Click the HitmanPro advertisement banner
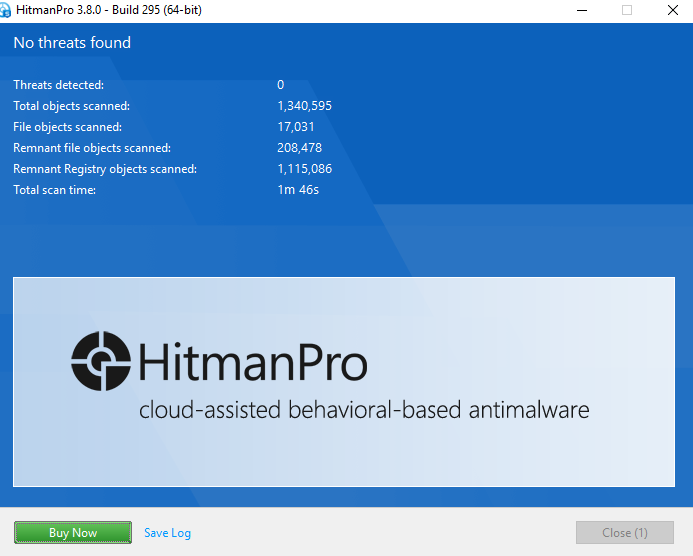Screen dimensions: 693x556 click(344, 382)
